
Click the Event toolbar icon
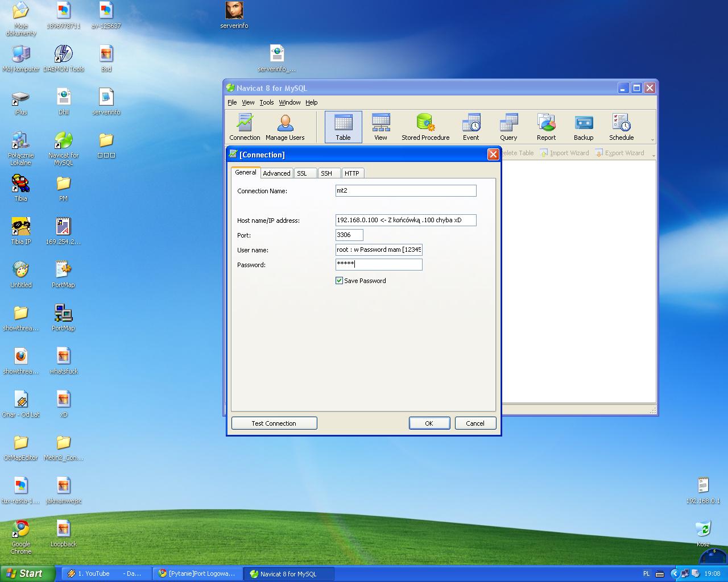tap(471, 127)
